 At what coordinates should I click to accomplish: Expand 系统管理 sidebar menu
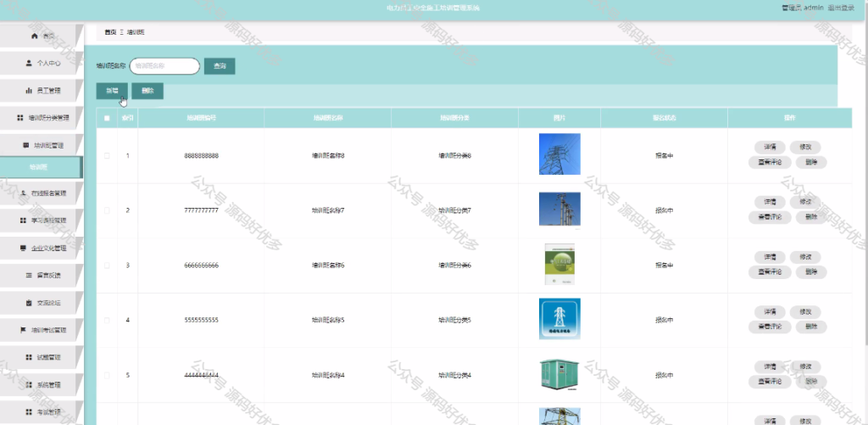tap(42, 384)
